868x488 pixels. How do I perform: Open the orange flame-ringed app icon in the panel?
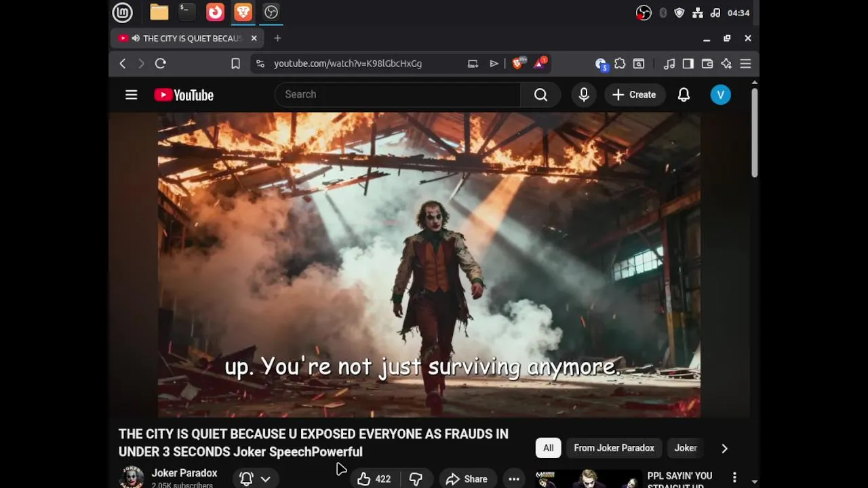pyautogui.click(x=215, y=12)
